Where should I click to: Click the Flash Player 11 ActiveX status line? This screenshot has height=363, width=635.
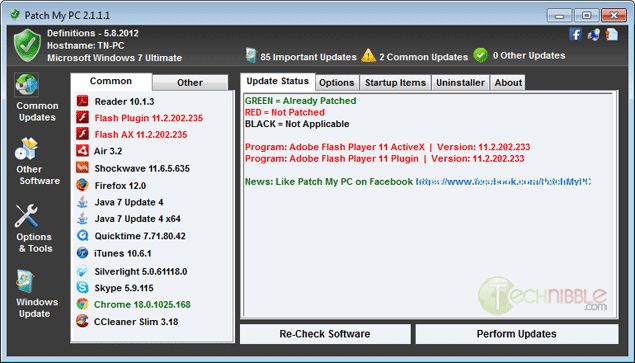tap(388, 147)
